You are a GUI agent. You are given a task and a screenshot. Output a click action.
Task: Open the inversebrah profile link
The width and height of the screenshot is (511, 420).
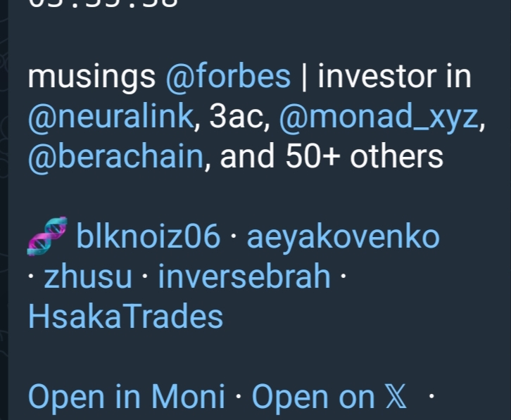(x=244, y=277)
